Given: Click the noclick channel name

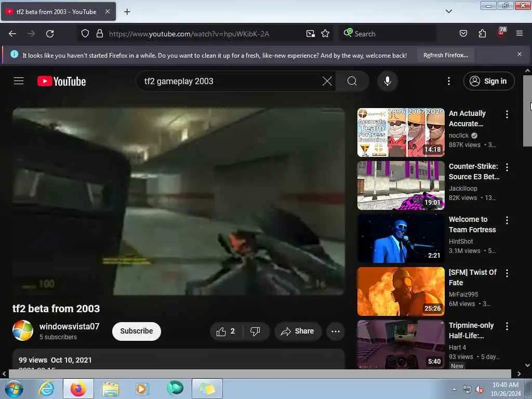Looking at the screenshot, I should (x=459, y=136).
